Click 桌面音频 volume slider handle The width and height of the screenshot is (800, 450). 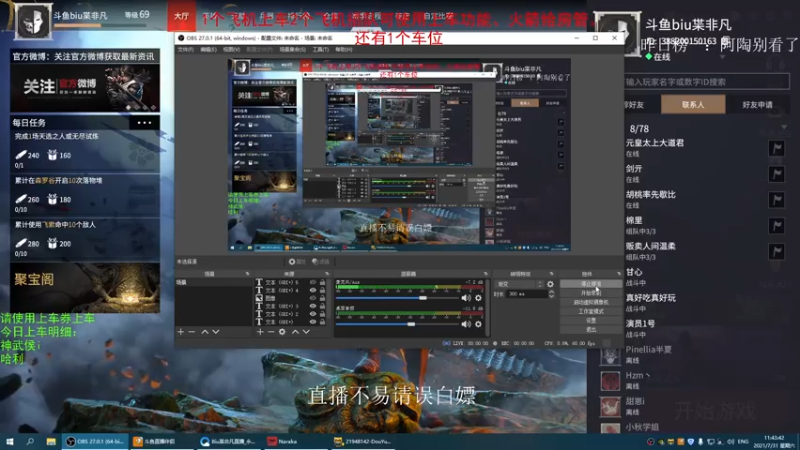411,324
